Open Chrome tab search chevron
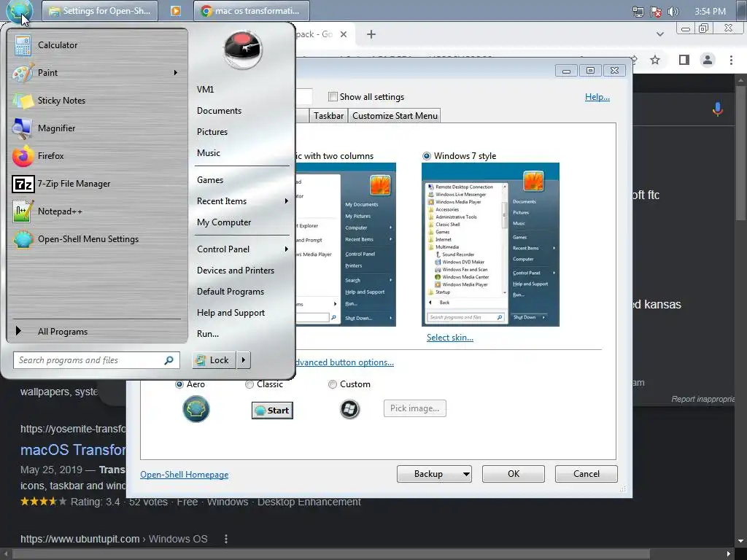 (x=659, y=34)
